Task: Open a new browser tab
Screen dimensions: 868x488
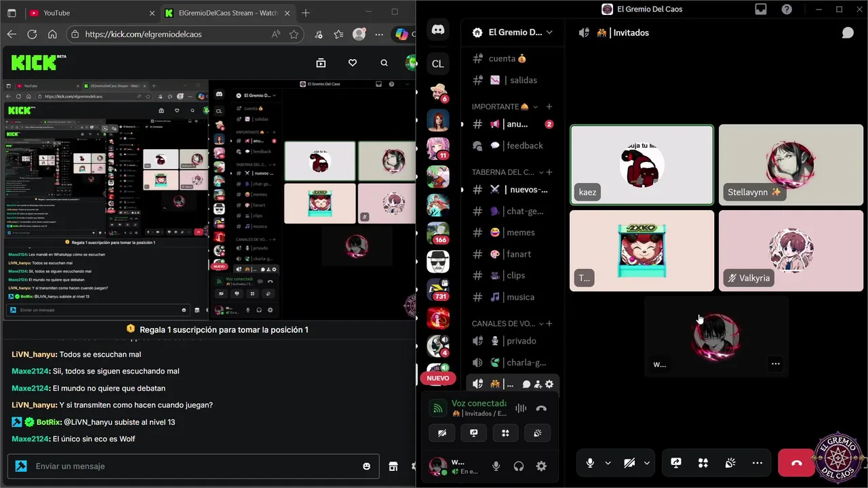Action: coord(306,13)
